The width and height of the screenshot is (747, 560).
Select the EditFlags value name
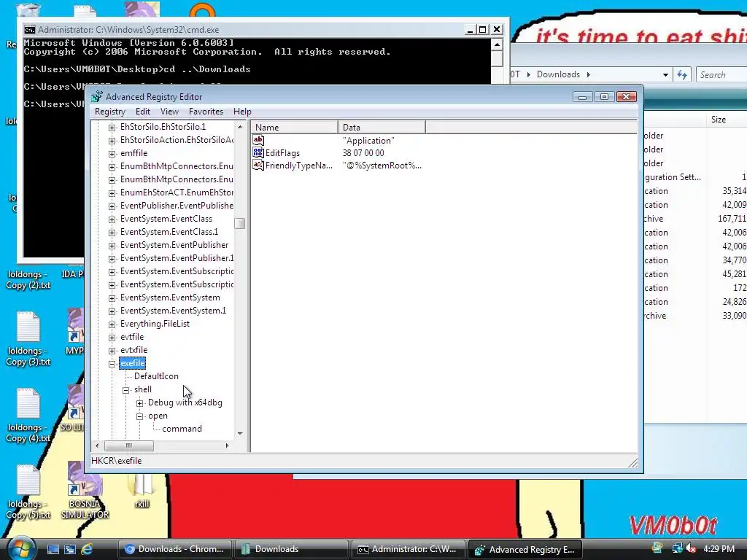282,153
